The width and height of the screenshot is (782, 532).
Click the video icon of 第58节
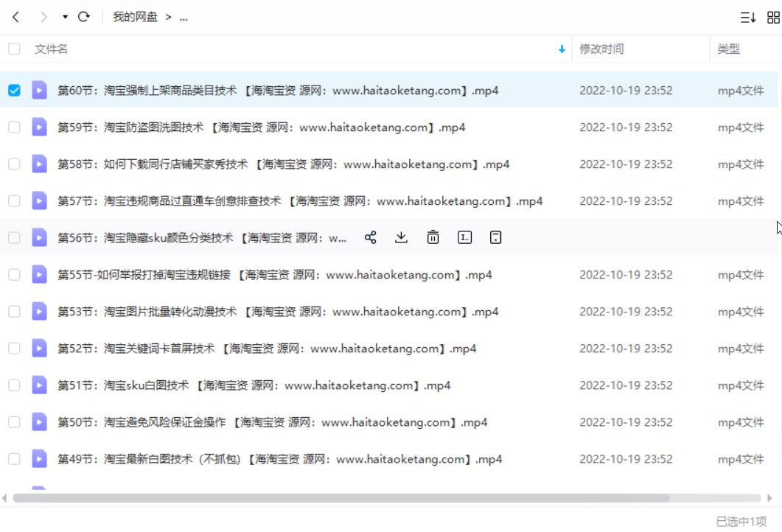(x=39, y=164)
